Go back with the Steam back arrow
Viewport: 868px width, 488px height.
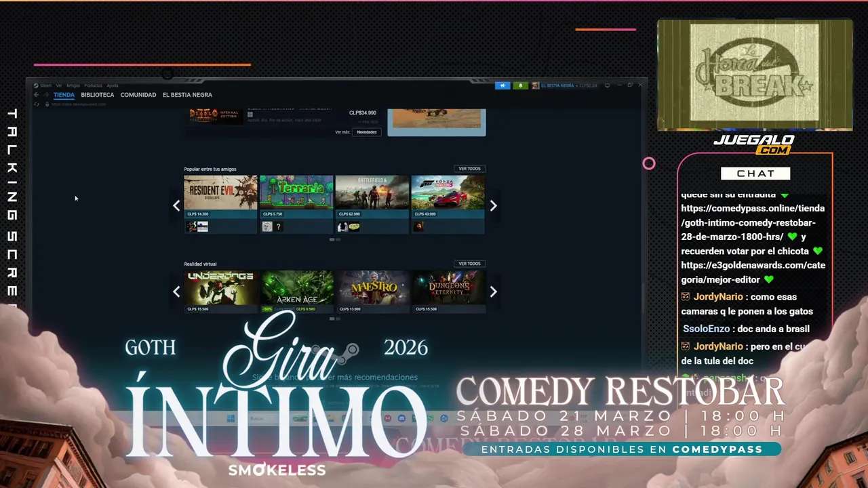tap(37, 95)
